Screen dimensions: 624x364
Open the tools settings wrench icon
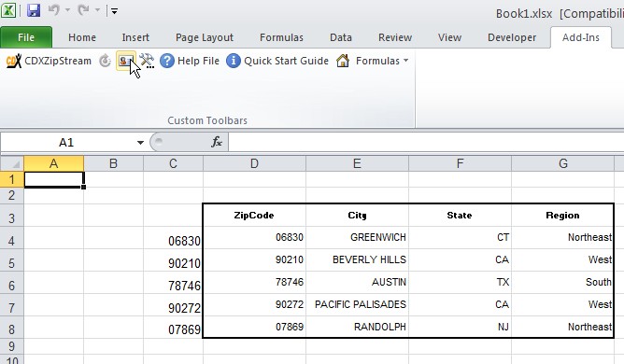point(147,61)
